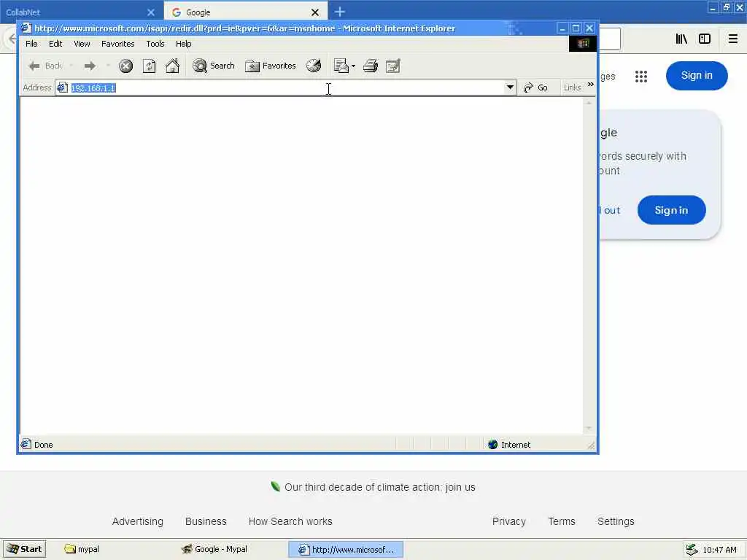The width and height of the screenshot is (747, 560).
Task: Click the IE vertical scrollbar down arrow
Action: (x=589, y=429)
